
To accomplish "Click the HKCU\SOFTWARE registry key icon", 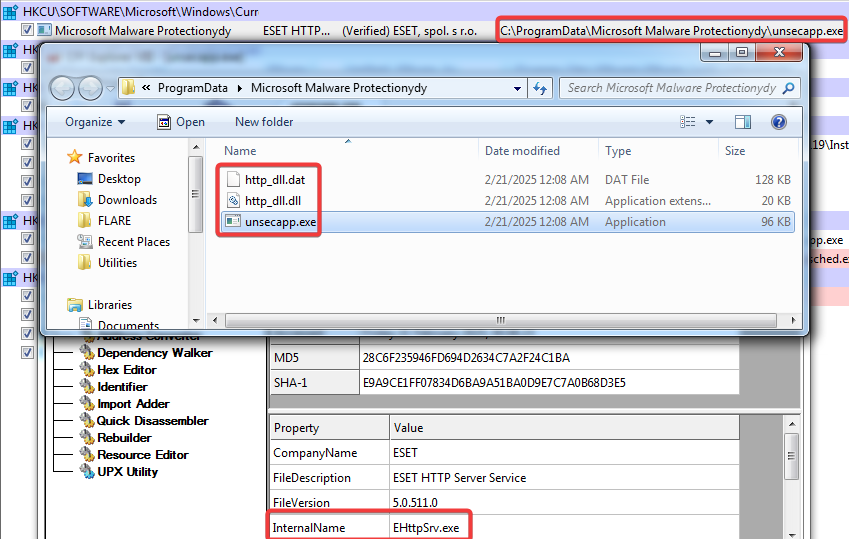I will coord(10,11).
